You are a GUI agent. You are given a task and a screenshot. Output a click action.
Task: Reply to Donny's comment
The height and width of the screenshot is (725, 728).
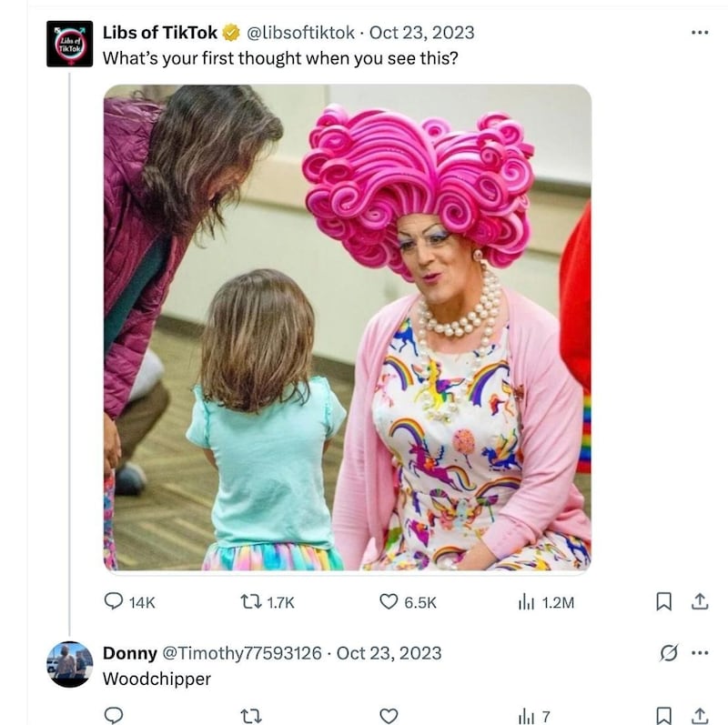pos(113,717)
